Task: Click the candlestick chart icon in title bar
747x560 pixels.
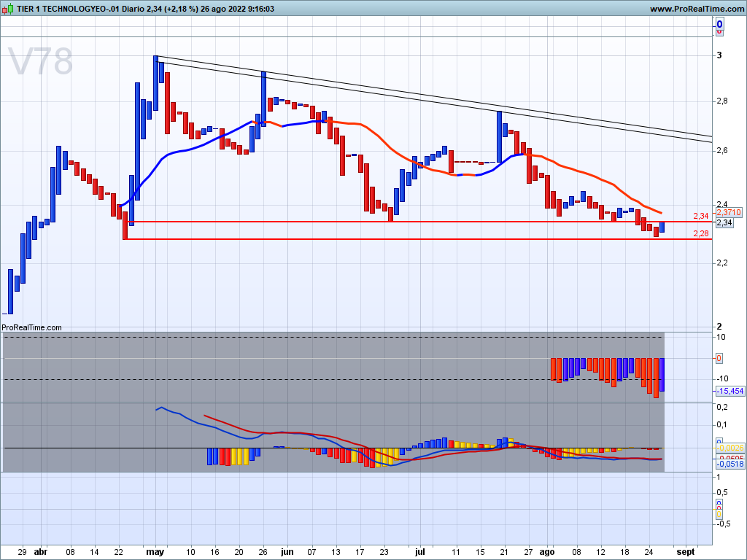Action: click(7, 8)
